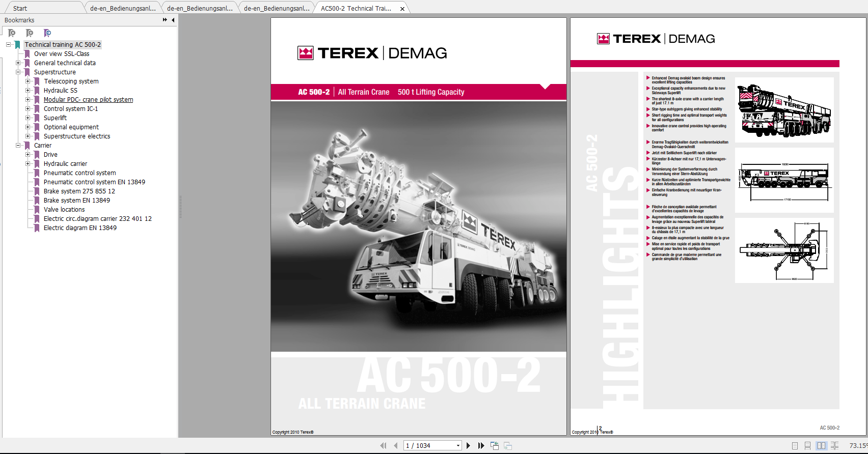
Task: Switch to the third de-en_Bedienungsanl tab
Action: [277, 8]
